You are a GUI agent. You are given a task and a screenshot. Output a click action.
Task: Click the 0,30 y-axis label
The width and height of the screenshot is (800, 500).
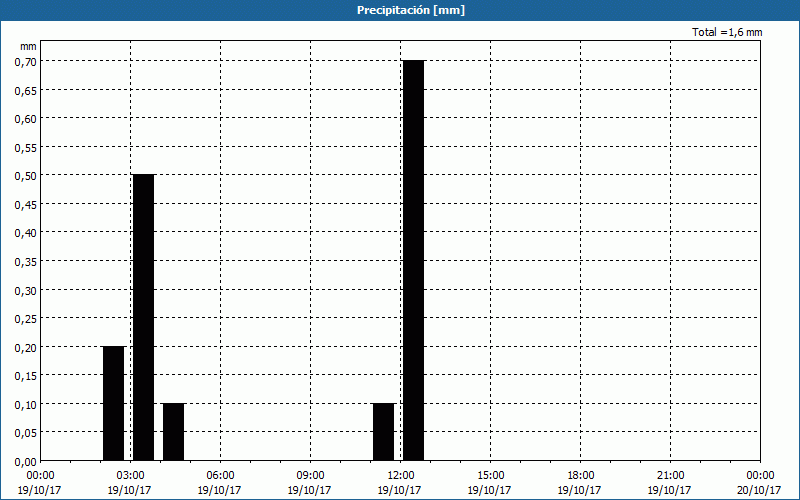click(26, 290)
